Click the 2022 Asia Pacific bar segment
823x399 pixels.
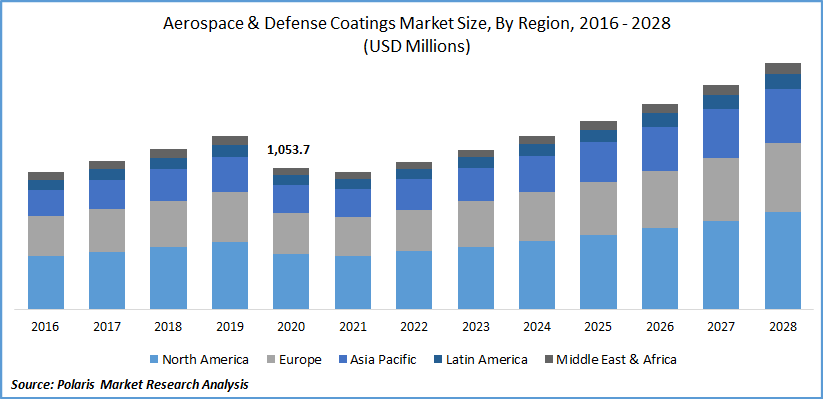pyautogui.click(x=414, y=194)
